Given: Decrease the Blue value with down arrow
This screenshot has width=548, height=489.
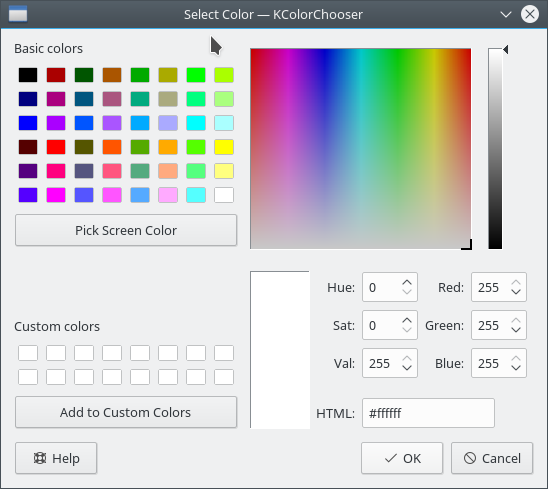Looking at the screenshot, I should coord(516,368).
